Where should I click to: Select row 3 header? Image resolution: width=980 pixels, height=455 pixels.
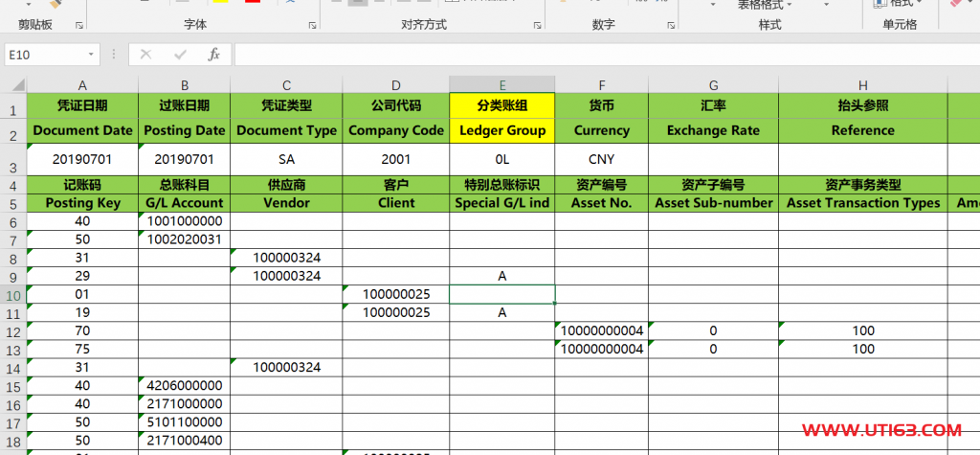pos(13,160)
